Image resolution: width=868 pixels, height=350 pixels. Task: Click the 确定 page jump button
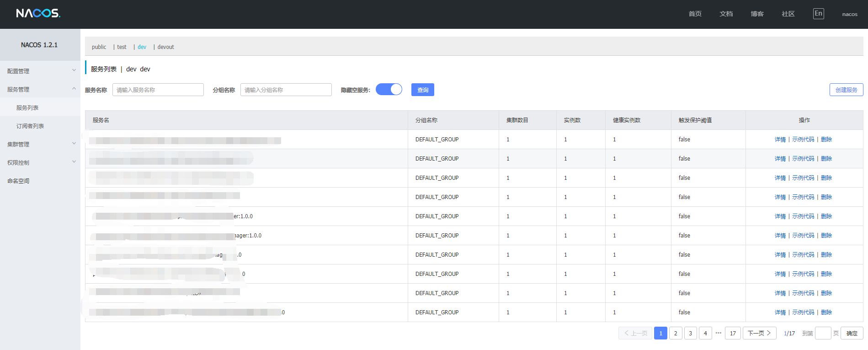[852, 333]
